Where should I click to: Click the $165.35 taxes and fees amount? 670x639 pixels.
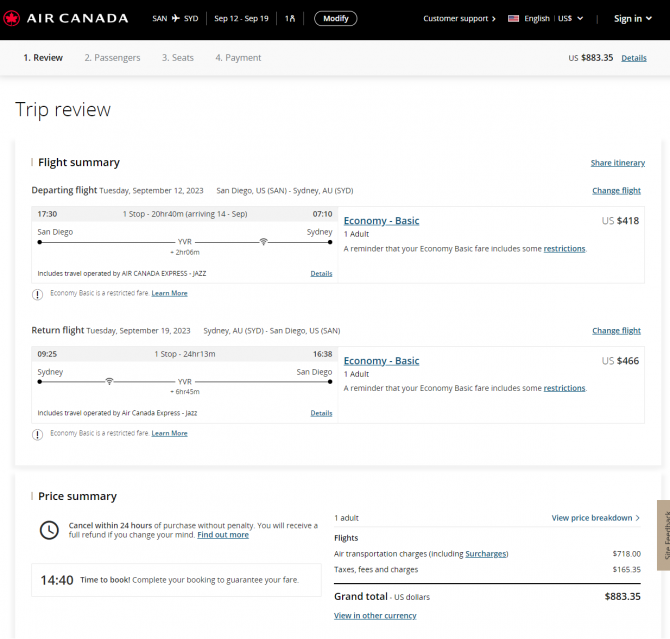pos(626,570)
